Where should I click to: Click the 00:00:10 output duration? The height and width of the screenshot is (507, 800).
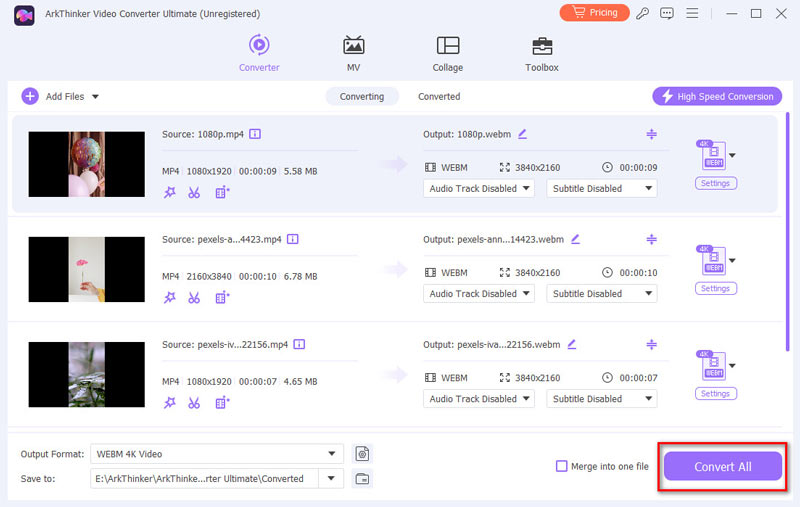coord(638,273)
